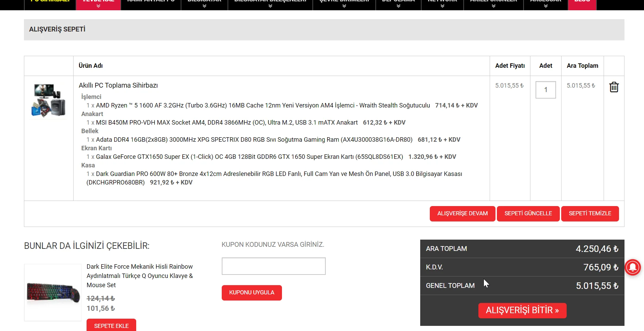Expand the AKILLI ÜRÜNLER menu chevron
The width and height of the screenshot is (644, 331).
click(493, 6)
